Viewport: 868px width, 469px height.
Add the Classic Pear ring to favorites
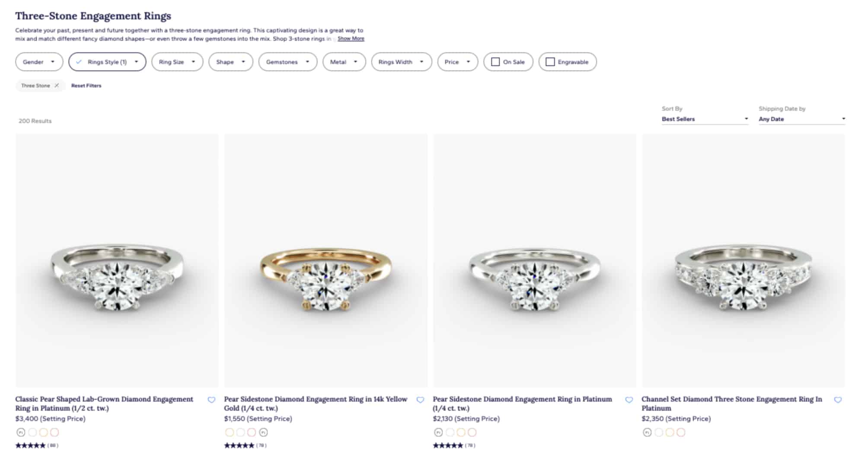pyautogui.click(x=212, y=400)
